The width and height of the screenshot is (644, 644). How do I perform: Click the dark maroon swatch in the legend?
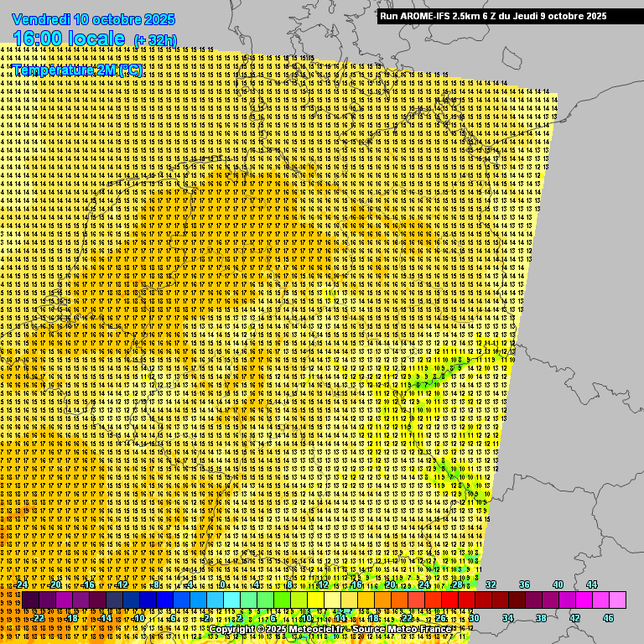517,600
